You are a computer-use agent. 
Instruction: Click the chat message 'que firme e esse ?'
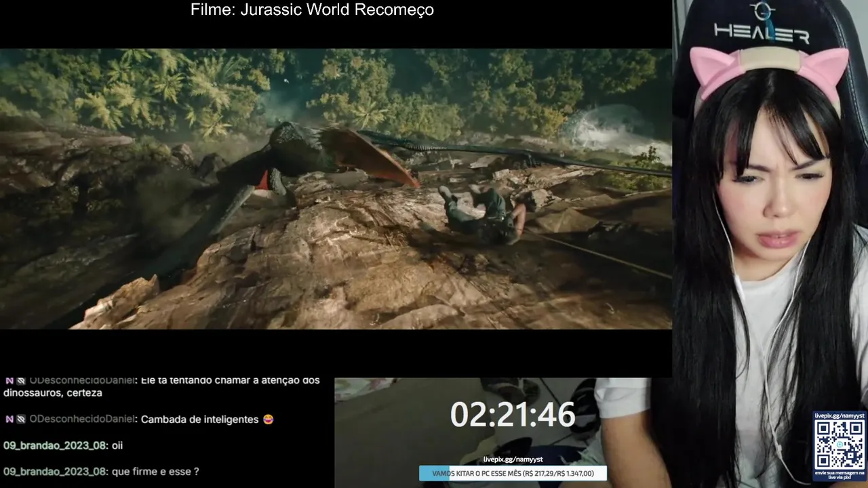click(x=156, y=471)
